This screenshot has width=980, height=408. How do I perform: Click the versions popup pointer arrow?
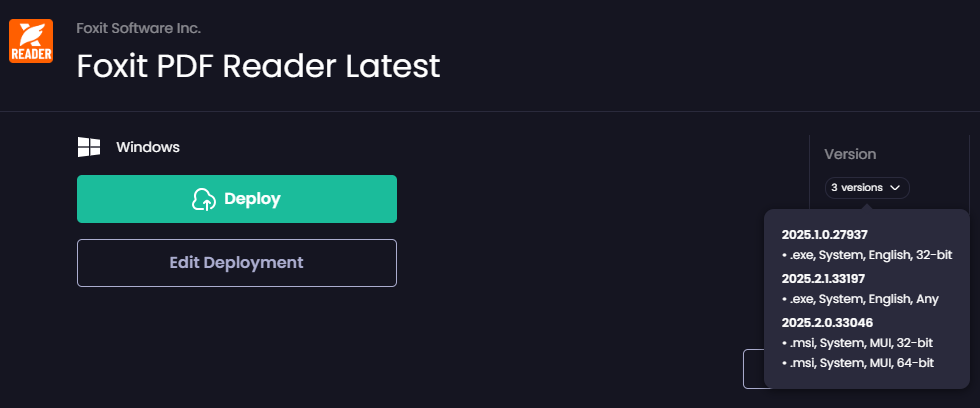tap(867, 206)
